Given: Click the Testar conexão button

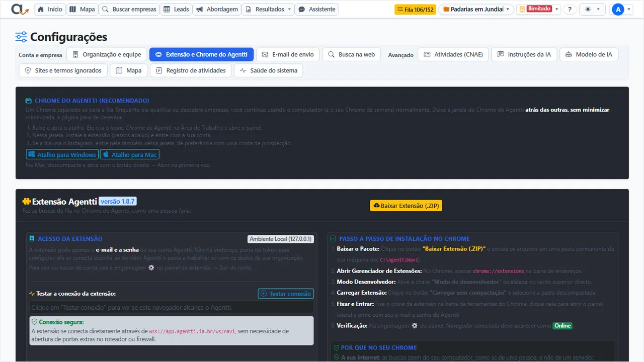Looking at the screenshot, I should coord(286,294).
